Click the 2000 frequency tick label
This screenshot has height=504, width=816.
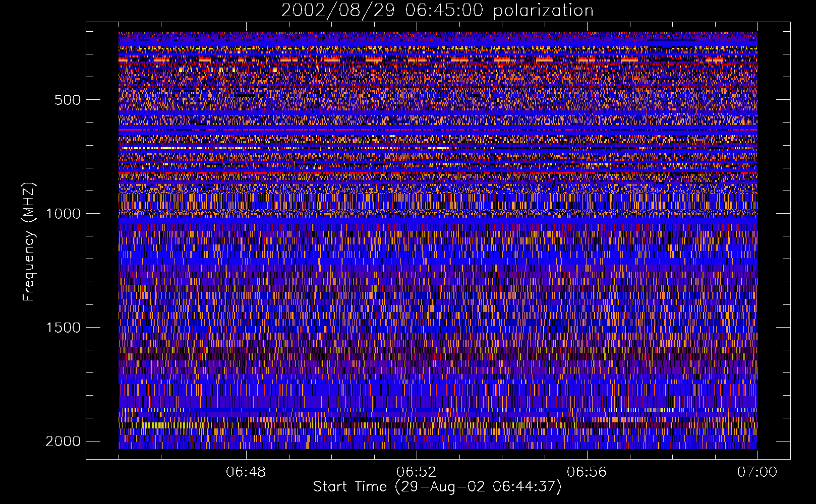[63, 442]
